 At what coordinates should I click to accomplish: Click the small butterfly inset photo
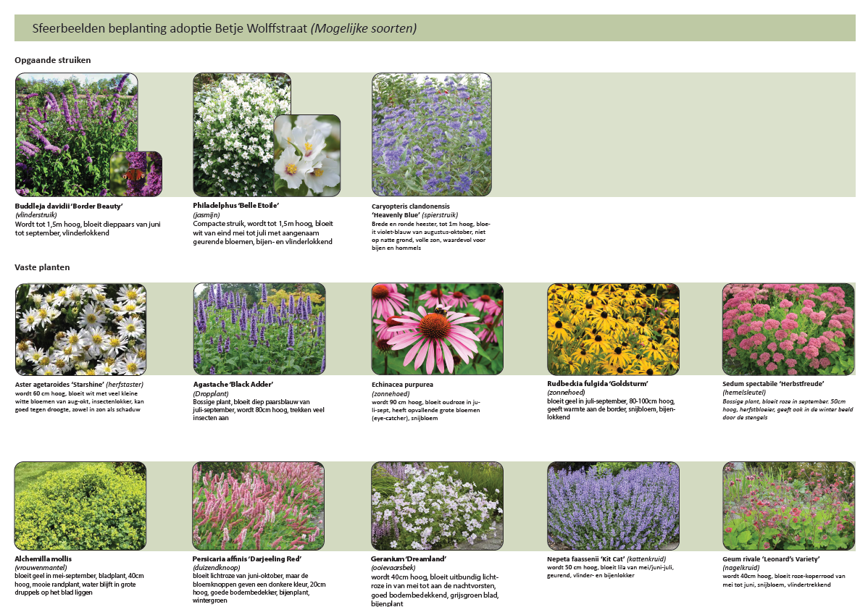click(135, 174)
